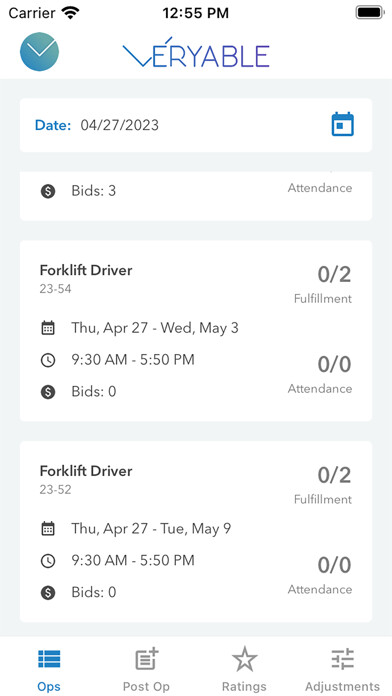Tap the dollar bids icon on op 23-52
The image size is (392, 696).
[x=48, y=592]
